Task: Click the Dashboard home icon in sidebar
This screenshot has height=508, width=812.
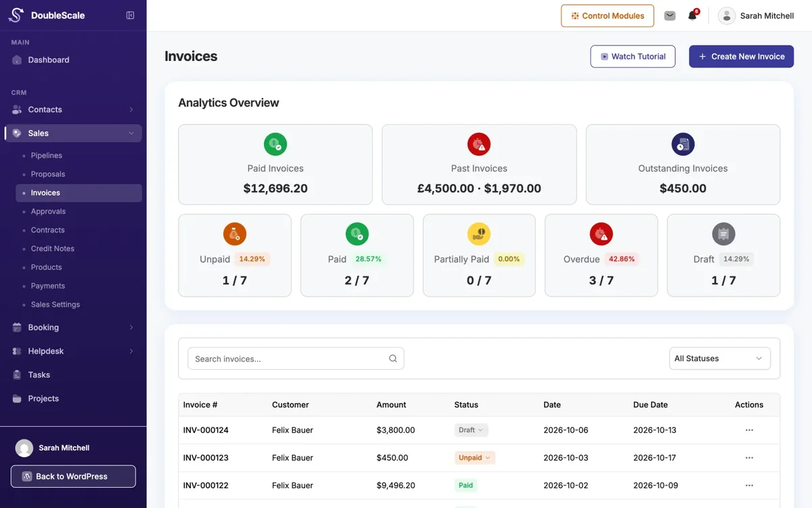Action: click(x=17, y=60)
